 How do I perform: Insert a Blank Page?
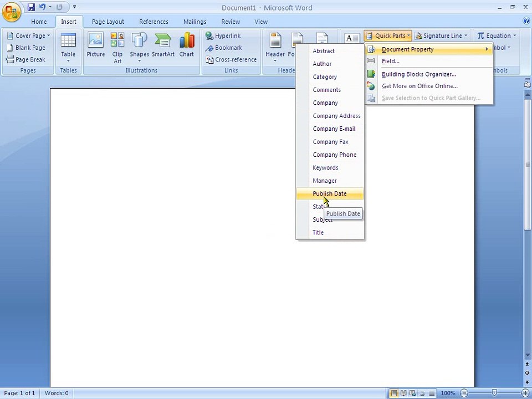26,48
